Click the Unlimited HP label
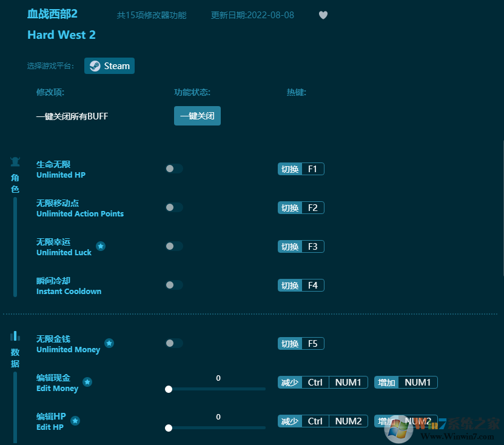 pyautogui.click(x=61, y=175)
